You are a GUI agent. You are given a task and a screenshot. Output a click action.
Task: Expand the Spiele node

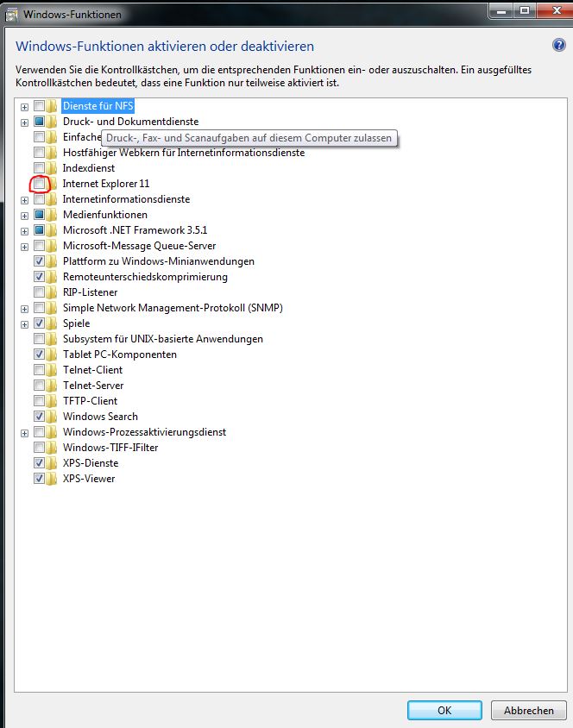tap(25, 324)
